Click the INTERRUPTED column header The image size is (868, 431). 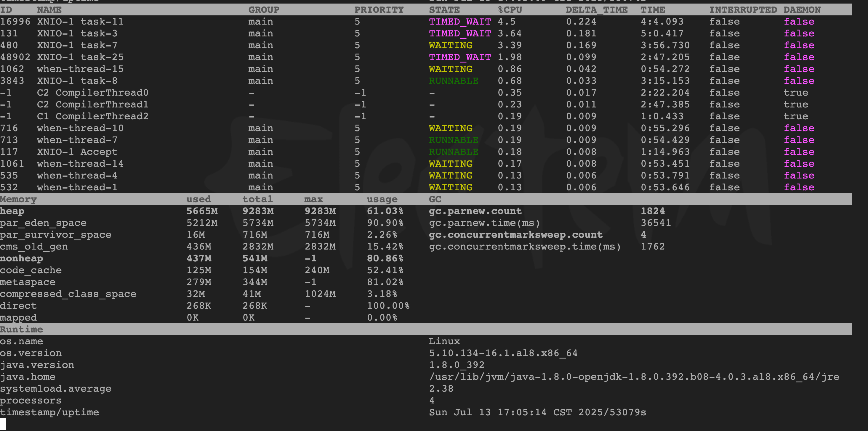[743, 10]
